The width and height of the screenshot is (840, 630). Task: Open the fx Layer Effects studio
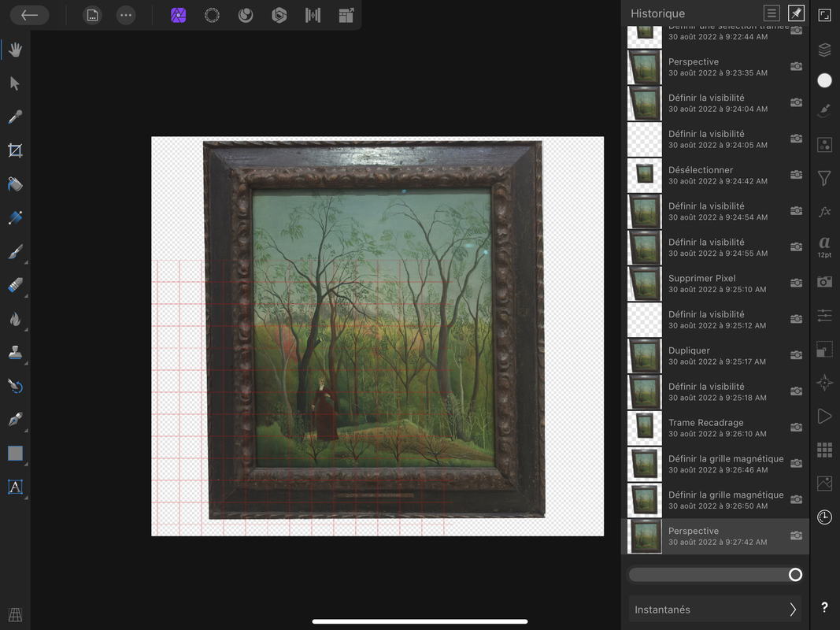824,212
